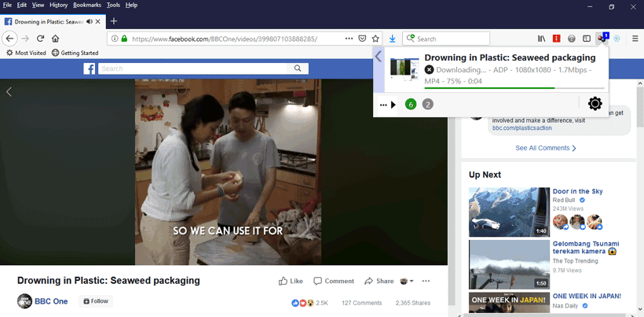The width and height of the screenshot is (644, 317).
Task: Like the Seaweed packaging video
Action: point(291,282)
